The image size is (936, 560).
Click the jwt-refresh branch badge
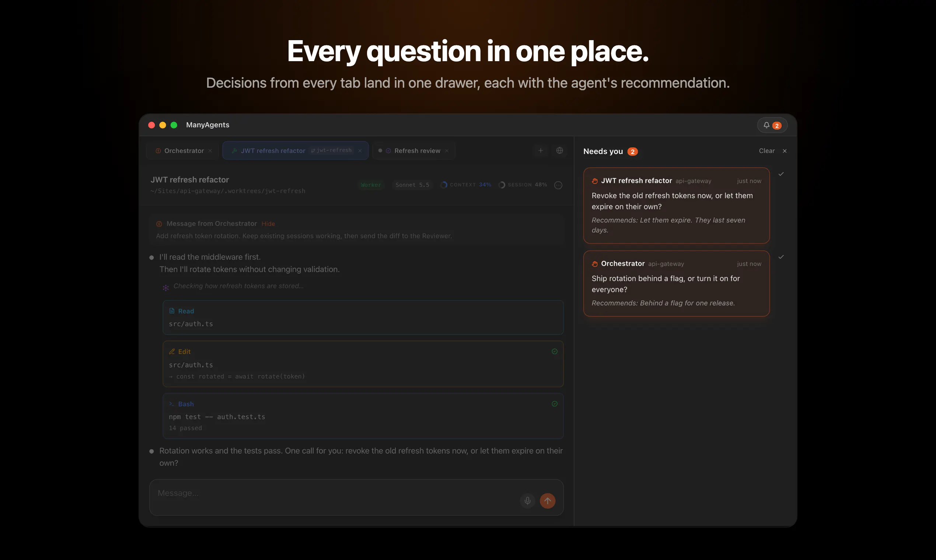(331, 150)
